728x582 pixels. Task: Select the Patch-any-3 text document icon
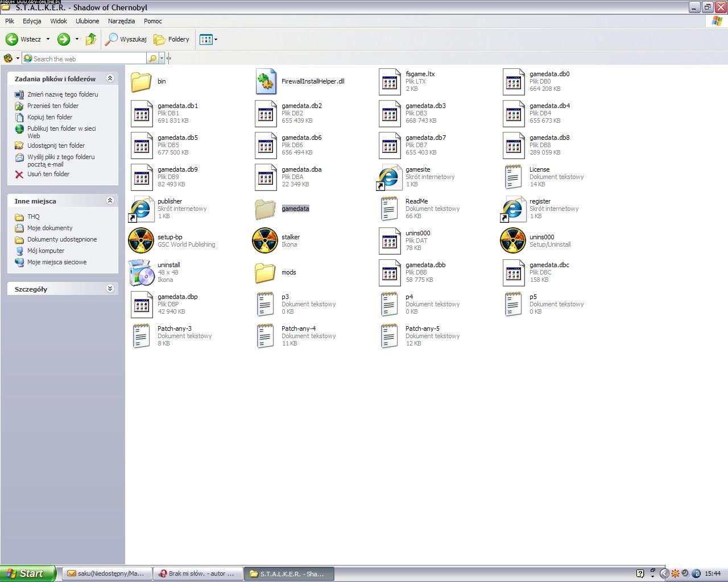pos(141,336)
